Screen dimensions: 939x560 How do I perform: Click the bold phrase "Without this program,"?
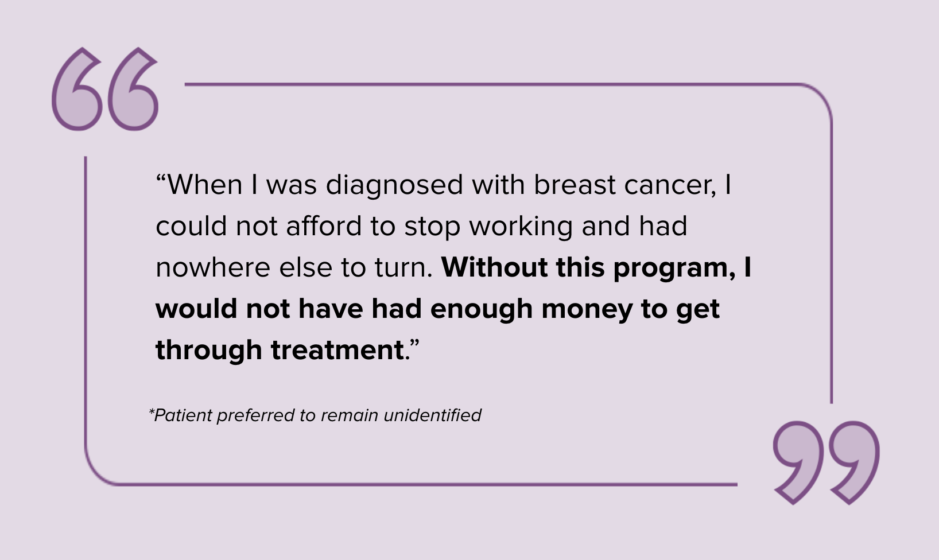(588, 268)
